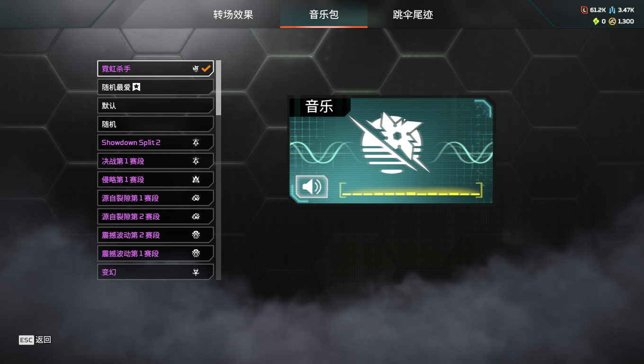Viewport: 644px width, 364px height.
Task: Select the 变幻 music pack entry
Action: point(156,272)
